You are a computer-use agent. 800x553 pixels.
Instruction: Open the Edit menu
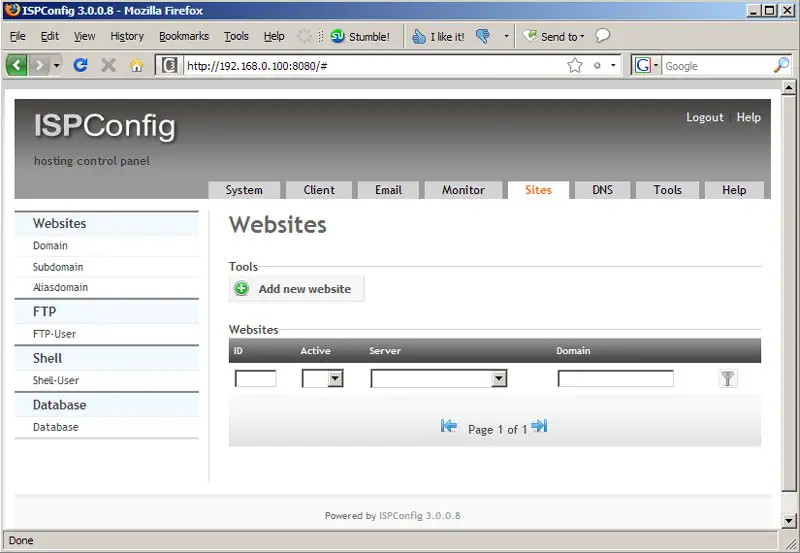(x=49, y=36)
